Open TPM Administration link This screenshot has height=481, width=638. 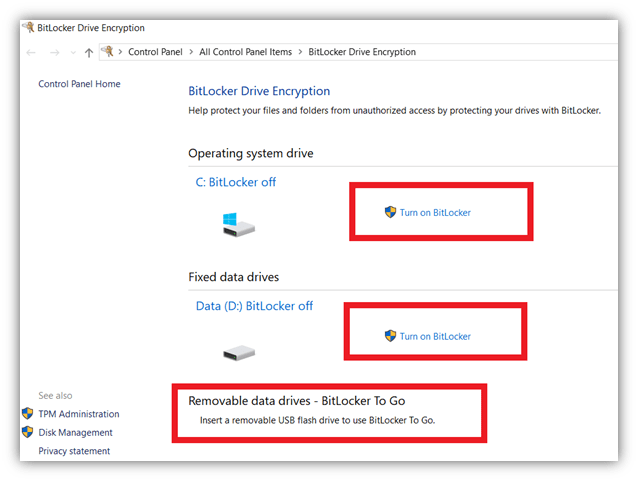tap(79, 414)
